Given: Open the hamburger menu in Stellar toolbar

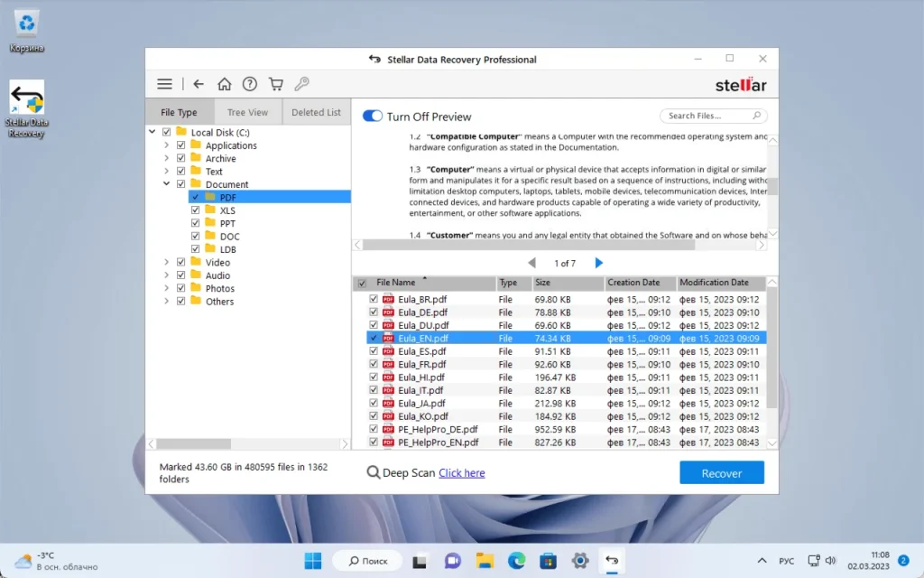Looking at the screenshot, I should coord(164,84).
